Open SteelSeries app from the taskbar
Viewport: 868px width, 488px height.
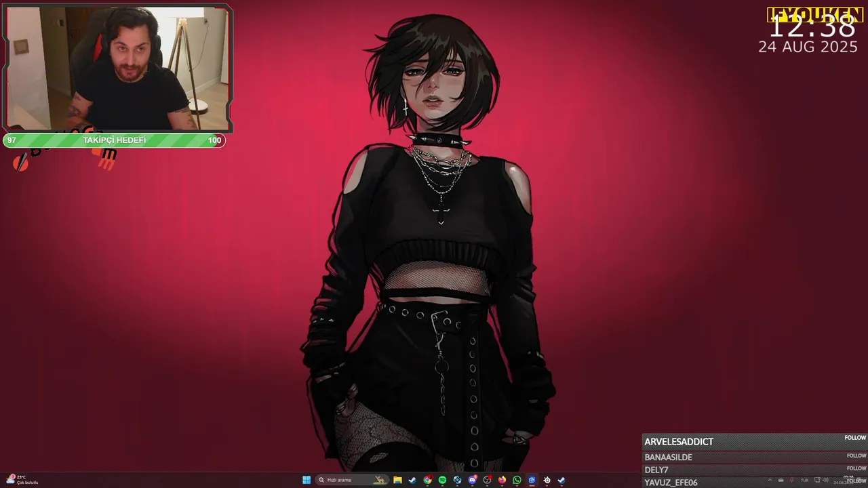tap(547, 480)
